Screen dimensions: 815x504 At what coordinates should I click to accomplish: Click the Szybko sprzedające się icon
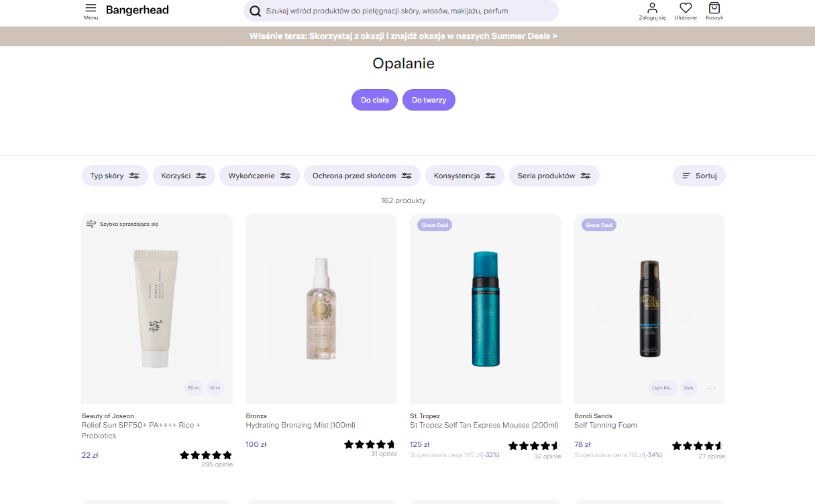pos(91,224)
